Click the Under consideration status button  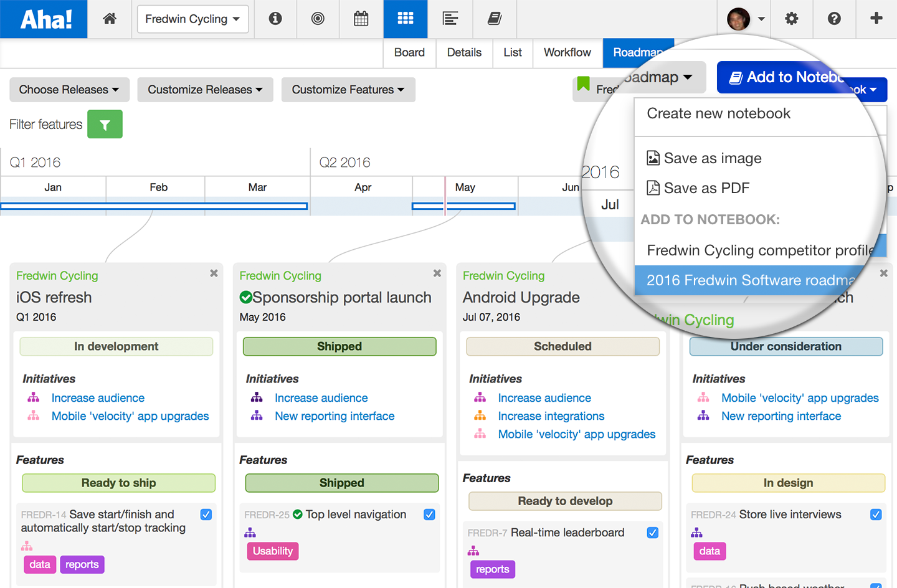(x=786, y=346)
